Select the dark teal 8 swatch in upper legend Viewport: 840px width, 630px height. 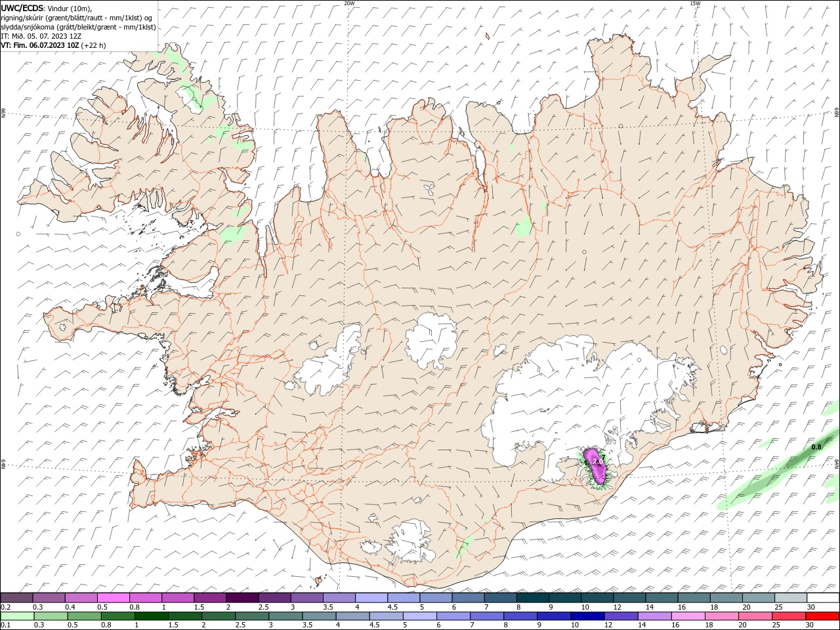click(532, 598)
